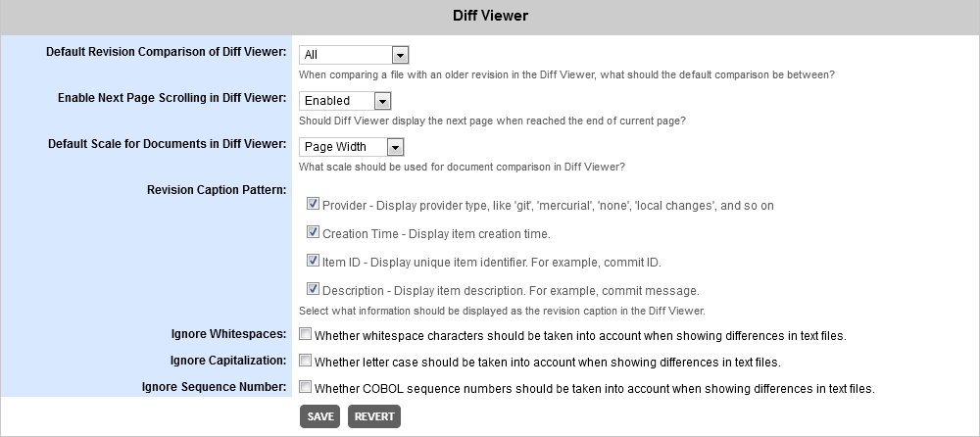Click the Revision Caption Pattern label
Screen dimensions: 980x437
tap(215, 189)
